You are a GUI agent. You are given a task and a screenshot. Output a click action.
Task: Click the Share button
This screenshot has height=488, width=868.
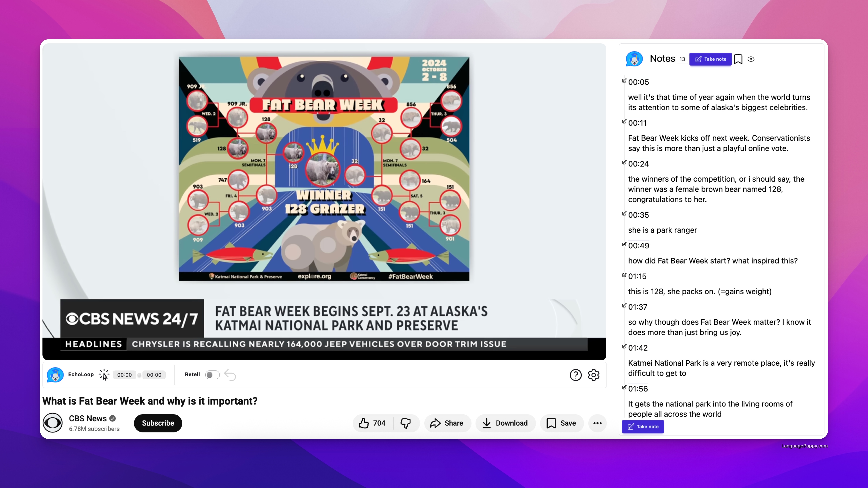[x=447, y=423]
